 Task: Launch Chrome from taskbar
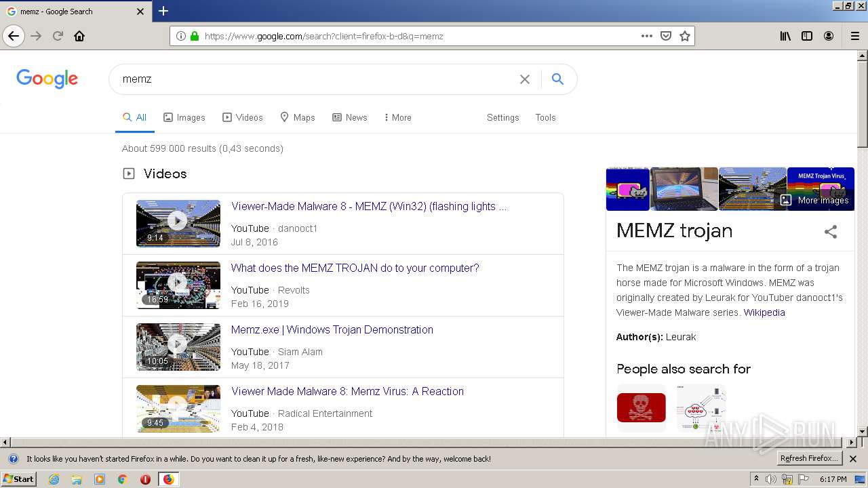[x=123, y=479]
